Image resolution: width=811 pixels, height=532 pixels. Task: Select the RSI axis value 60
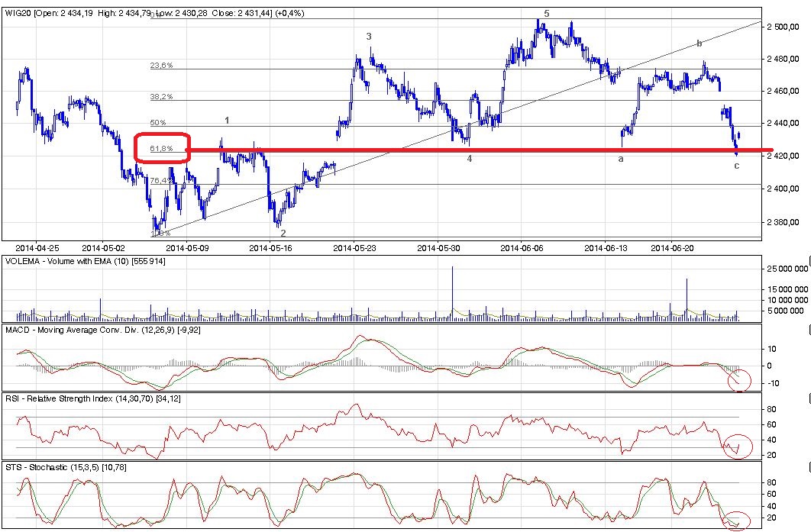(772, 424)
